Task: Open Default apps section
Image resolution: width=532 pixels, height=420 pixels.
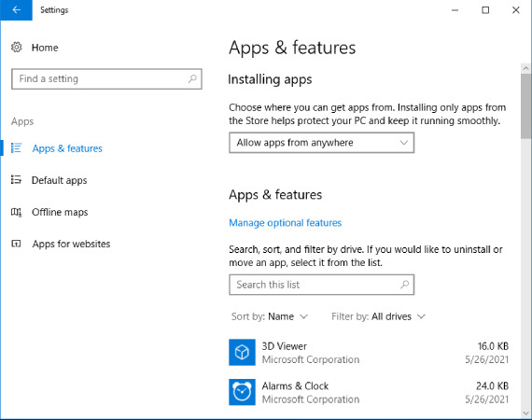Action: [59, 180]
